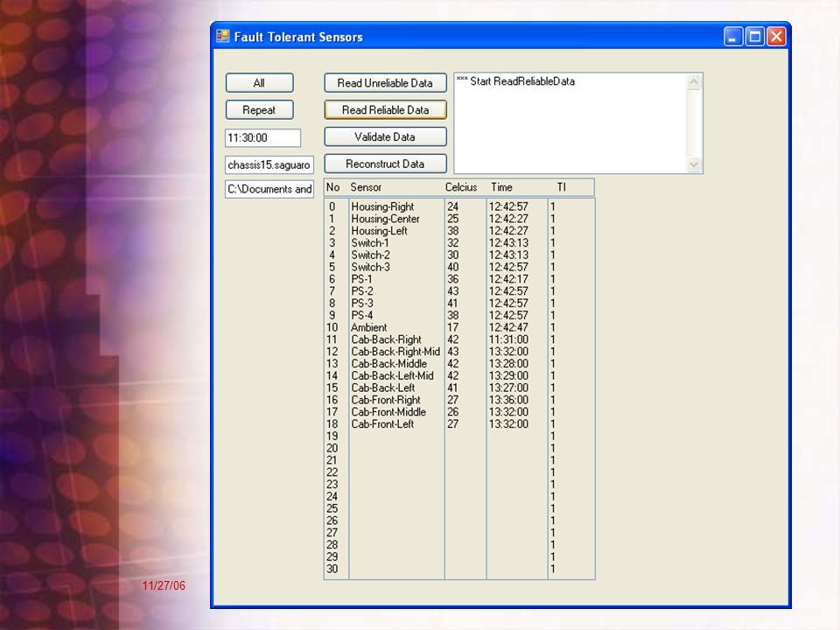Minimize the Fault Tolerant Sensors window

click(733, 37)
